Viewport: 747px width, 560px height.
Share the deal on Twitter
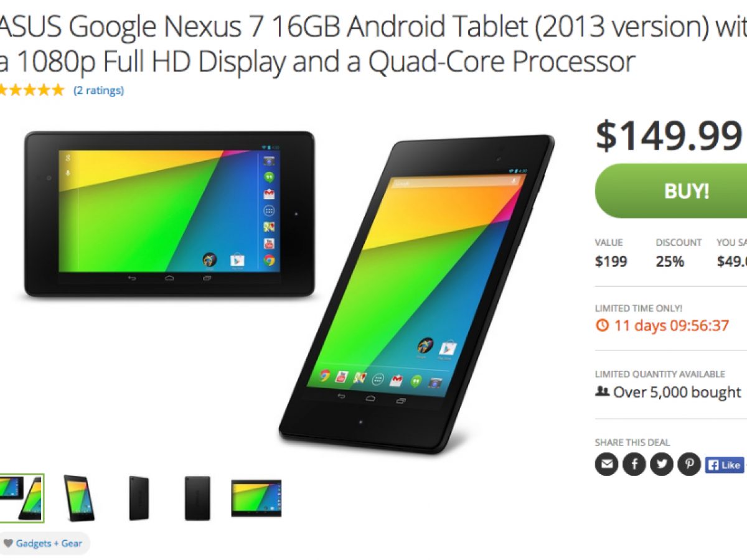[662, 464]
